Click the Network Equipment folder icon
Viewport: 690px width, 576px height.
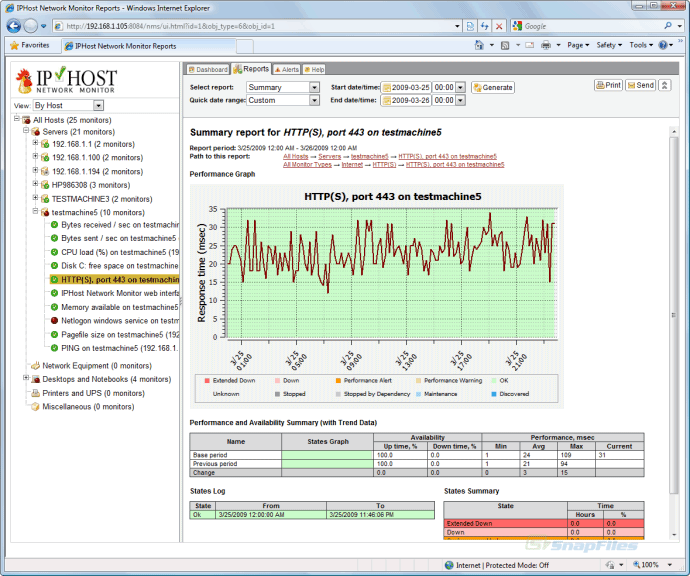coord(35,366)
